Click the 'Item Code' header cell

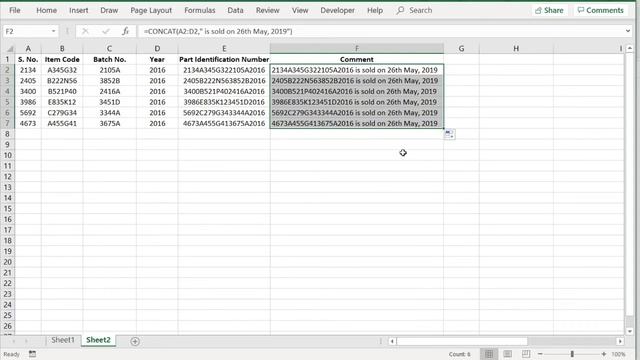[62, 59]
